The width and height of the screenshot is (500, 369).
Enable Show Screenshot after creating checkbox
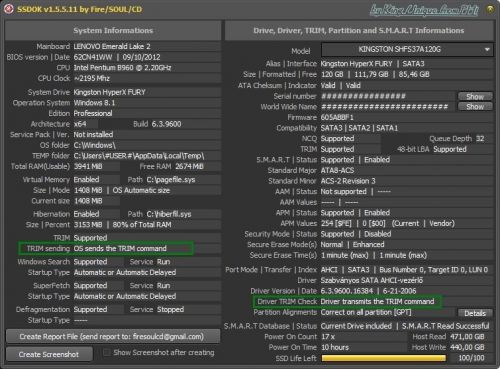107,353
